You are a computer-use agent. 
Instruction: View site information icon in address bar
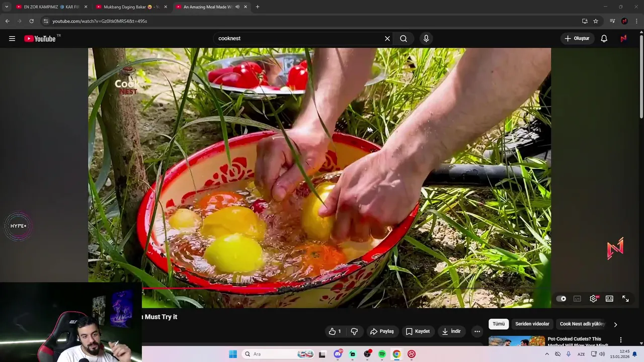point(45,21)
